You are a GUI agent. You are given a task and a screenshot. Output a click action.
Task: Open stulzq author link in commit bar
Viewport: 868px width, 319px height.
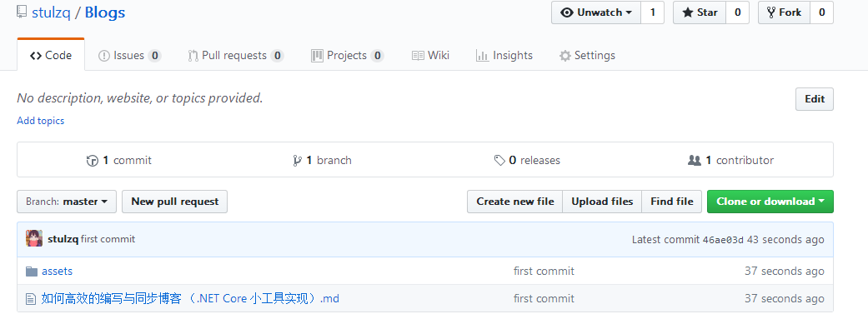click(x=63, y=239)
